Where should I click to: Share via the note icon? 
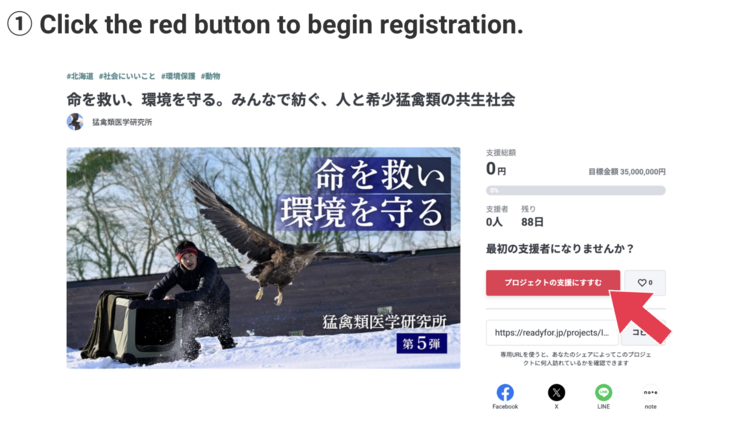651,393
